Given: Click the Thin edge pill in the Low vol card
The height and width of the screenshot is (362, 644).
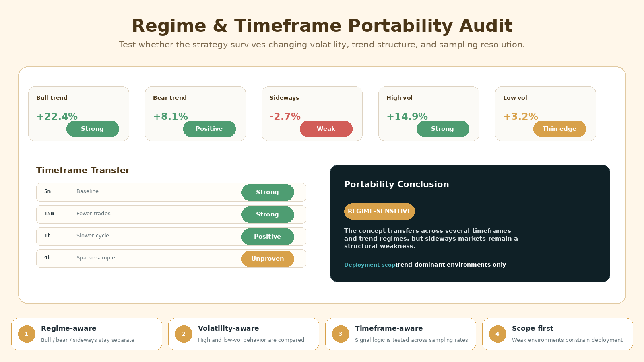Looking at the screenshot, I should [559, 129].
